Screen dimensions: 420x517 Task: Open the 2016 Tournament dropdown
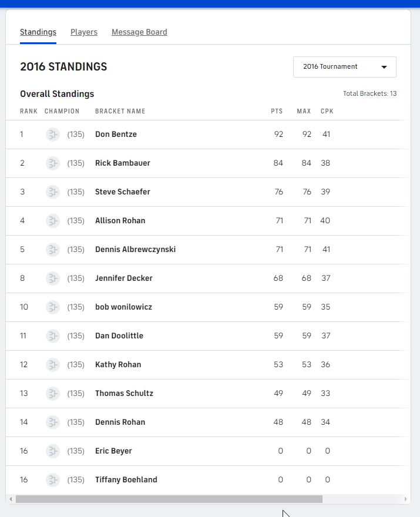tap(344, 67)
